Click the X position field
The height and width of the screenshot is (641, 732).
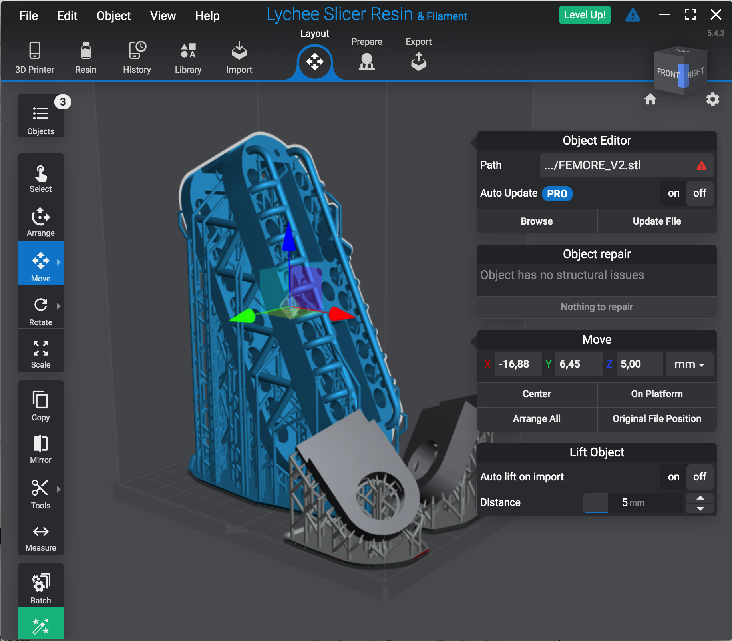click(x=518, y=364)
